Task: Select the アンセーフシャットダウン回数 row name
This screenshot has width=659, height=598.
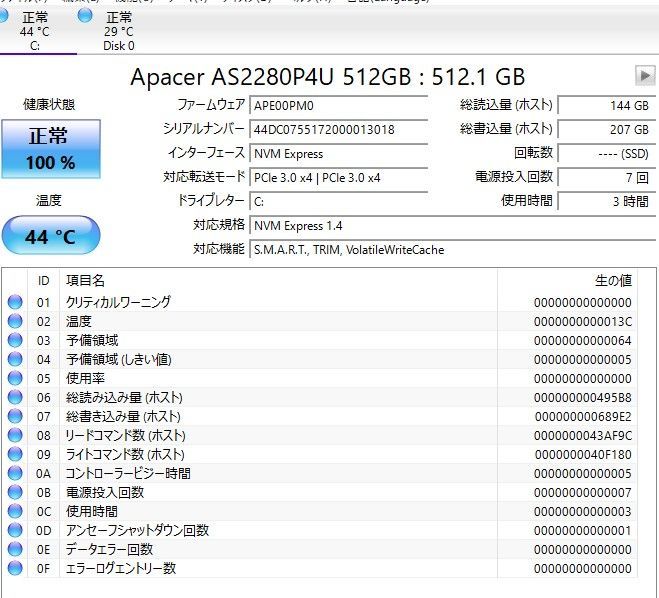Action: pos(137,530)
